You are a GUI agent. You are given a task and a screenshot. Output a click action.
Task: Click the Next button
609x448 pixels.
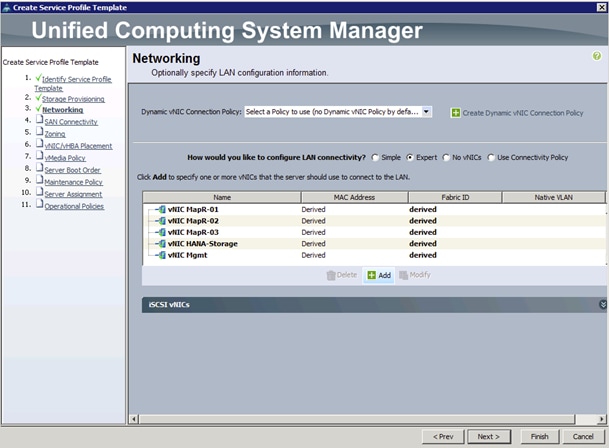tap(489, 437)
